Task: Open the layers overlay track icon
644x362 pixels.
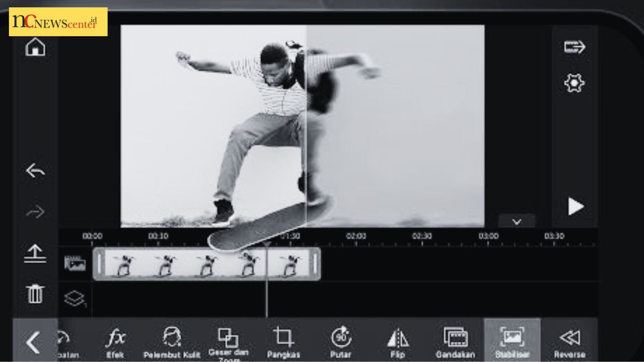Action: tap(75, 299)
